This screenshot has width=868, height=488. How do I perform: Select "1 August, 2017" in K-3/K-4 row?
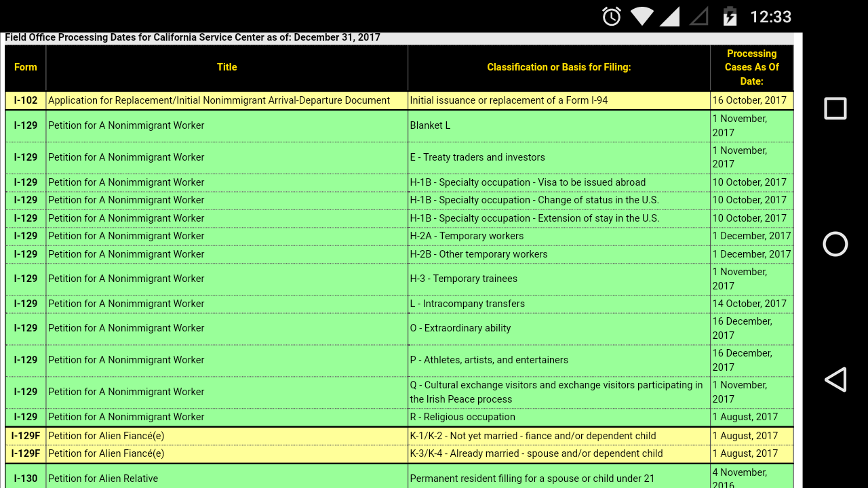(x=751, y=453)
